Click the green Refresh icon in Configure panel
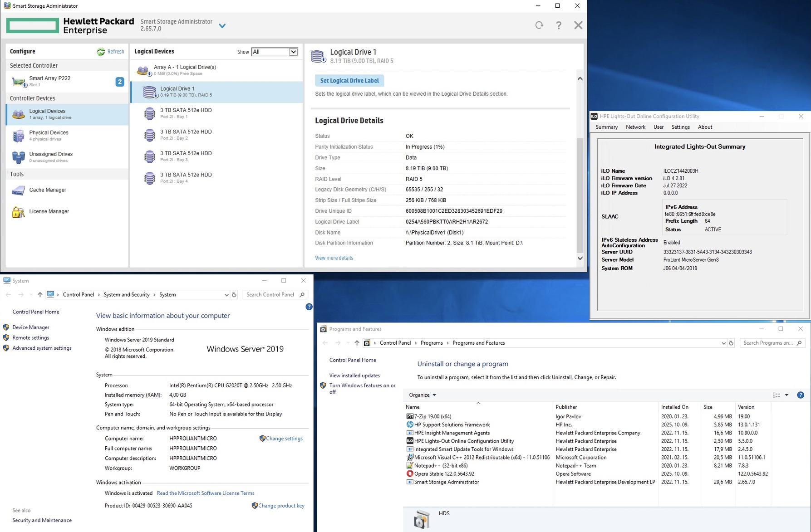811x532 pixels. (x=101, y=52)
